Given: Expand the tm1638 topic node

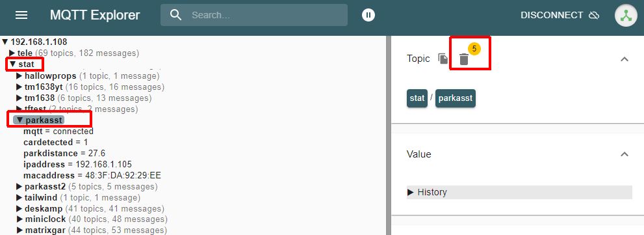Looking at the screenshot, I should tap(19, 98).
